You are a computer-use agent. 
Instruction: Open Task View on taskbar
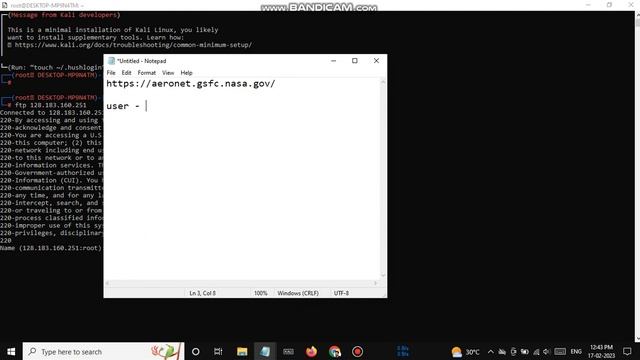218,351
